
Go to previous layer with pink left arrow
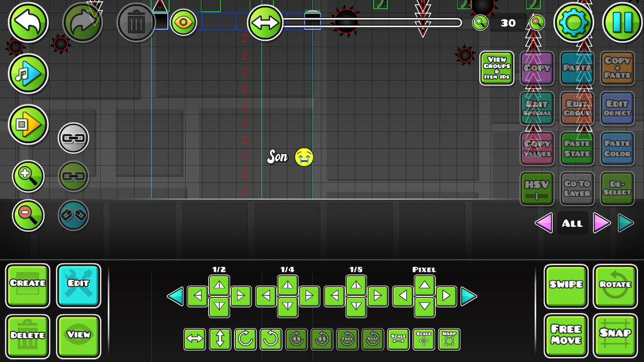(544, 223)
